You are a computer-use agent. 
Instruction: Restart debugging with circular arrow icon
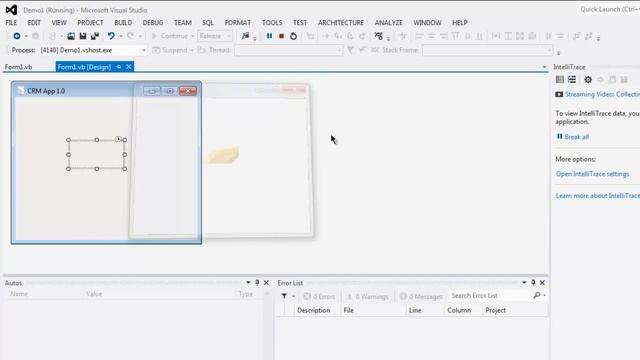pos(293,36)
